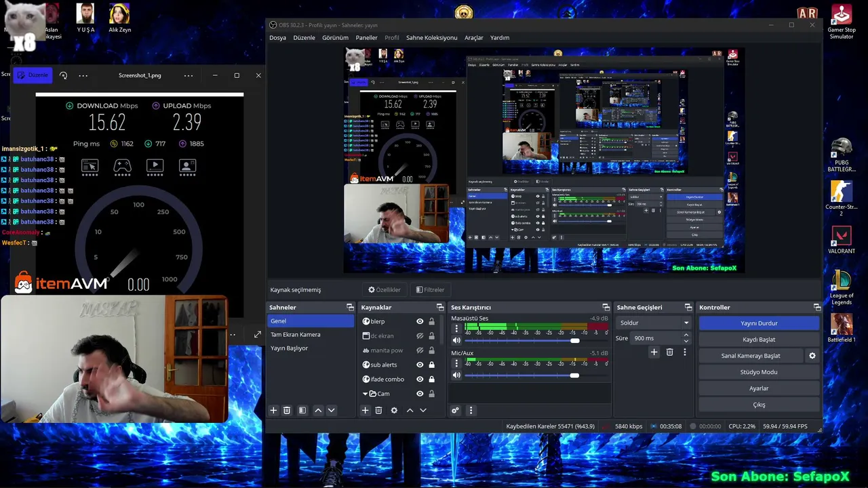Start recording with Kaydı Başlat
868x488 pixels.
(x=759, y=340)
